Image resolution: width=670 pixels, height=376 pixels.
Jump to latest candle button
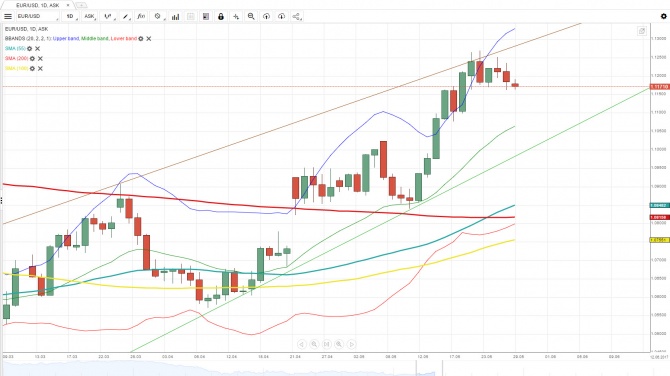[326, 344]
